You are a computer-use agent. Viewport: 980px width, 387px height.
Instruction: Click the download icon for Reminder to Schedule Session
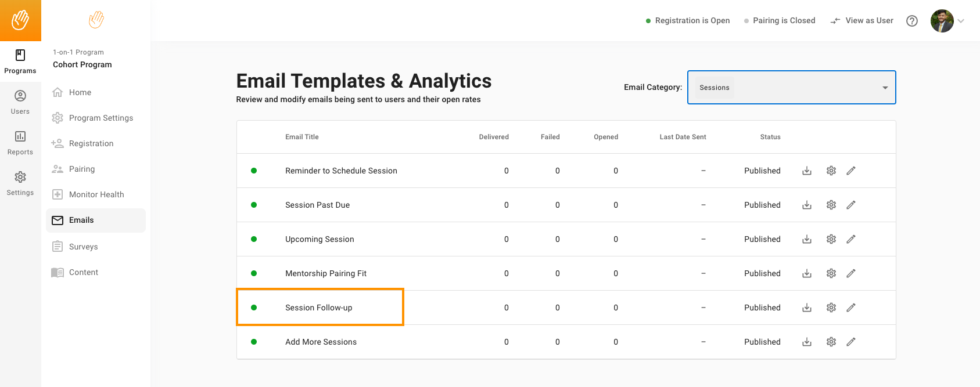[807, 171]
